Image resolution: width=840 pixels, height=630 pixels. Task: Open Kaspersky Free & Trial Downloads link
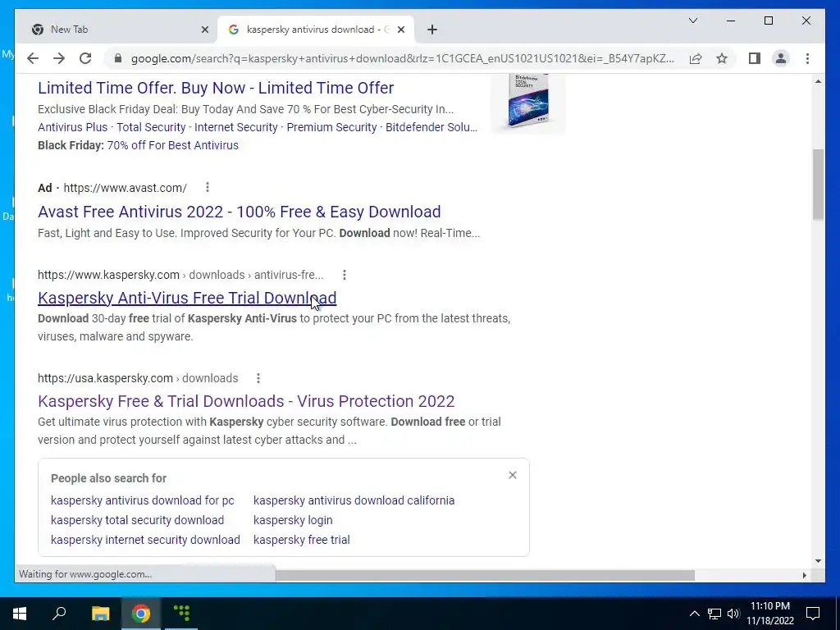[x=246, y=401]
